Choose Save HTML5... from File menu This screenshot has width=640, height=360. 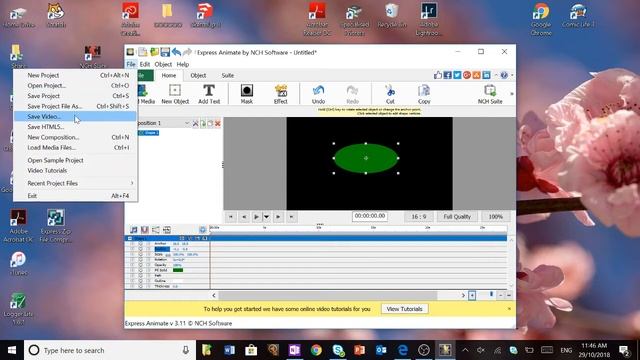pyautogui.click(x=75, y=127)
